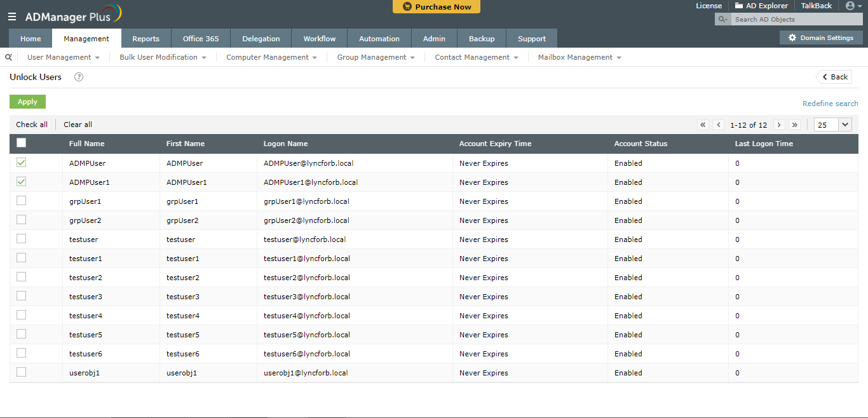Uncheck the ADMPUser row checkbox
868x418 pixels.
point(22,163)
